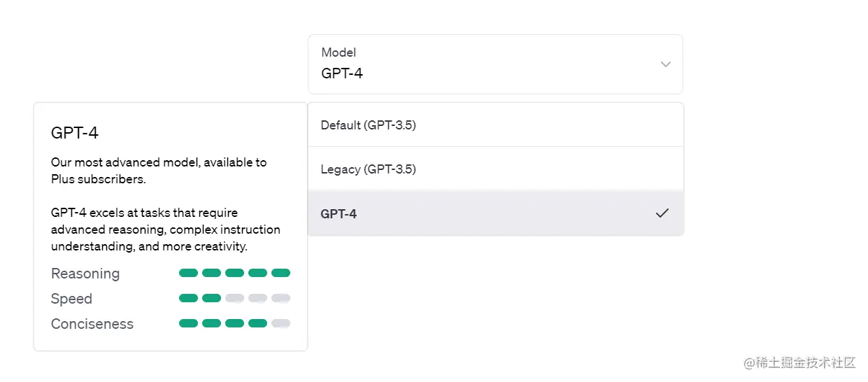The height and width of the screenshot is (382, 868).
Task: Click the Model label in the selector
Action: 339,52
